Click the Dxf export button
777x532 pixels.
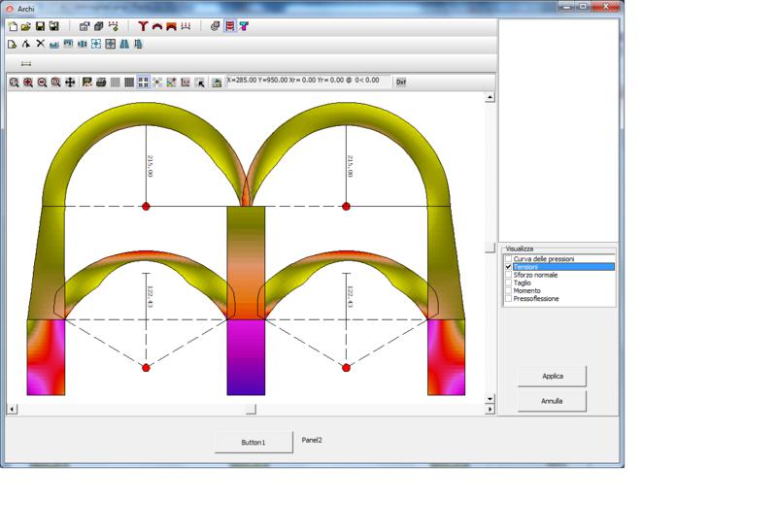coord(401,82)
